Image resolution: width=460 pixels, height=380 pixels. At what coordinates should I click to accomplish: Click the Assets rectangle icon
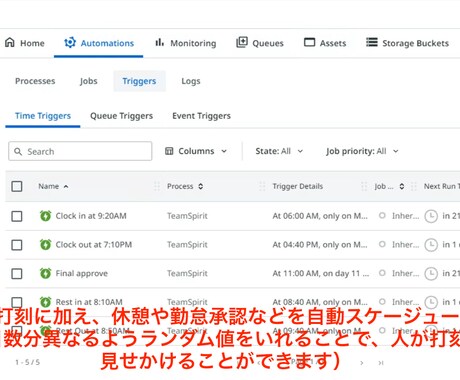pos(309,42)
